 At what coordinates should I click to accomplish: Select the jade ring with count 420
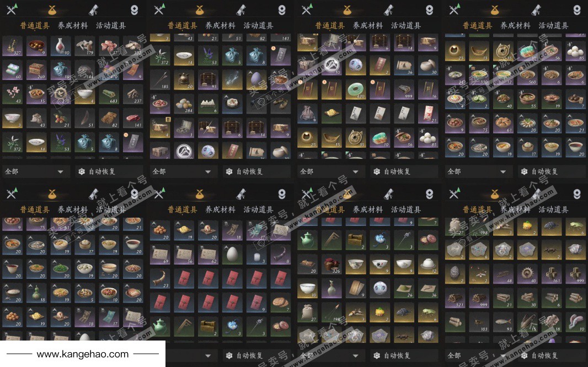click(355, 89)
